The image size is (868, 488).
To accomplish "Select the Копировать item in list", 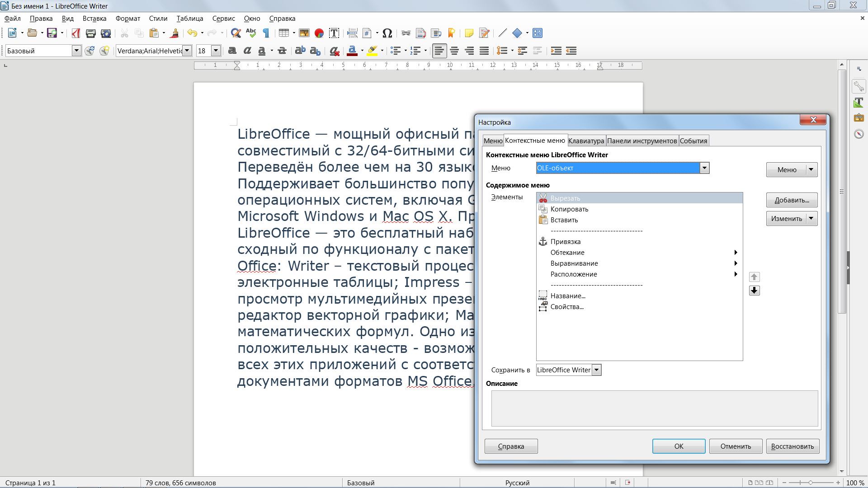I will pos(639,209).
